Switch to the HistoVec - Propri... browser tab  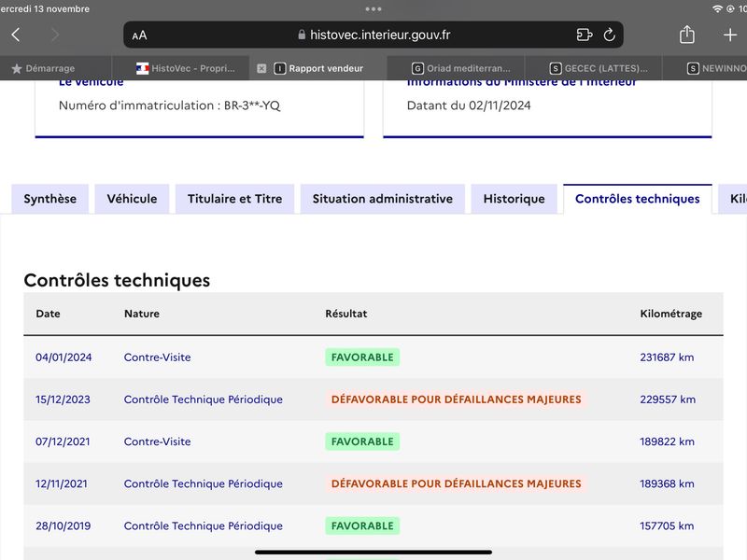(x=180, y=68)
